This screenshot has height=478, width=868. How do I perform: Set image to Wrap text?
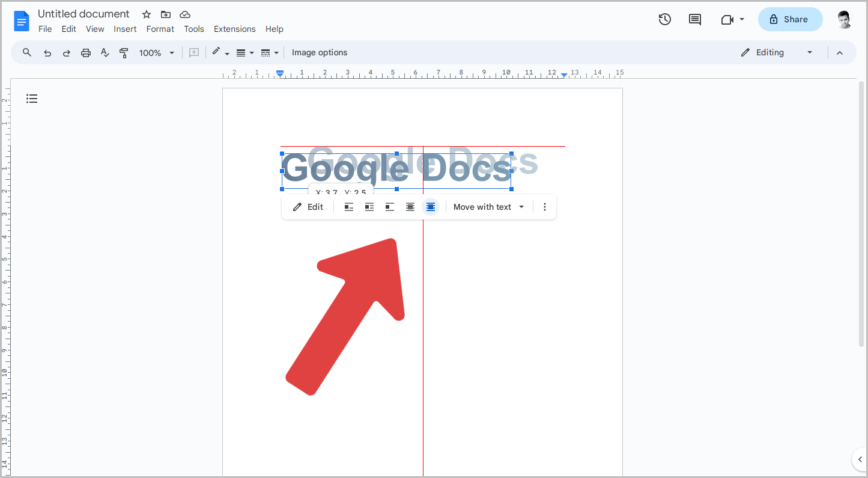[369, 207]
